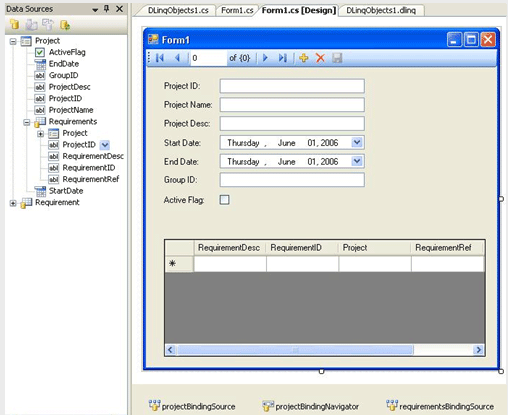Switch to the DLinqObjects1.dlinq tab
Viewport: 508px width, 415px height.
coord(381,10)
